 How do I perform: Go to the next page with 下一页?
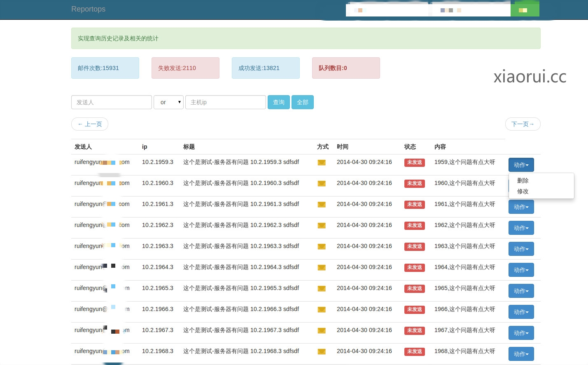(x=523, y=124)
